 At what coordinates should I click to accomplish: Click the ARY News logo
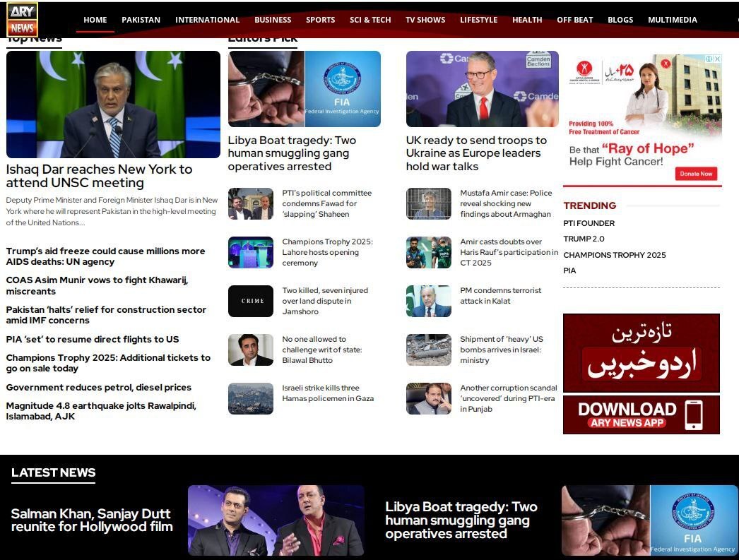coord(22,19)
